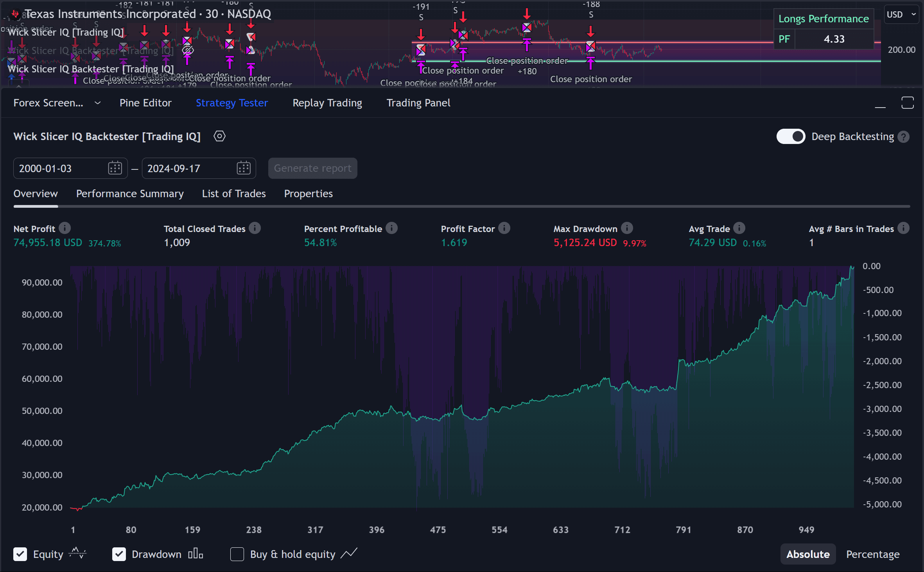Click the 50,000.00 equity axis label
This screenshot has height=572, width=924.
(x=42, y=411)
